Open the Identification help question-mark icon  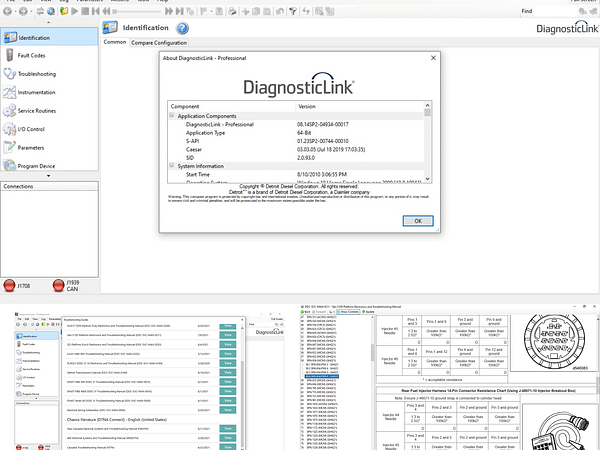(x=183, y=28)
